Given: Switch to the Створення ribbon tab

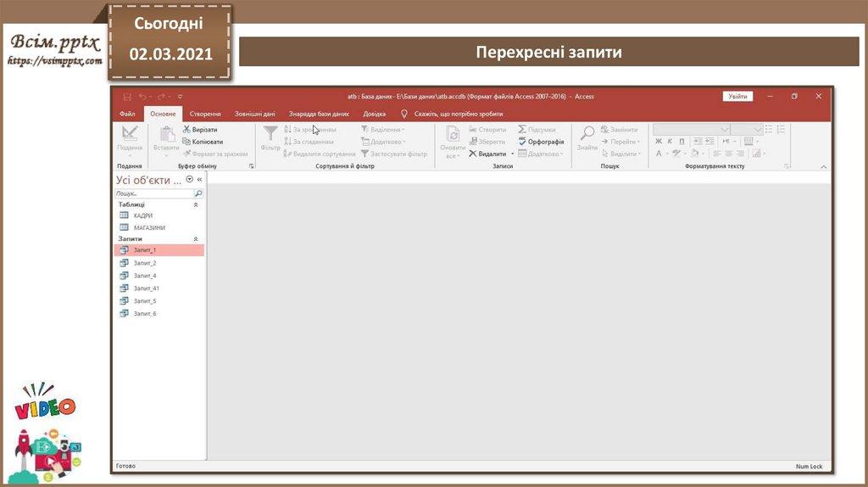Looking at the screenshot, I should point(205,114).
